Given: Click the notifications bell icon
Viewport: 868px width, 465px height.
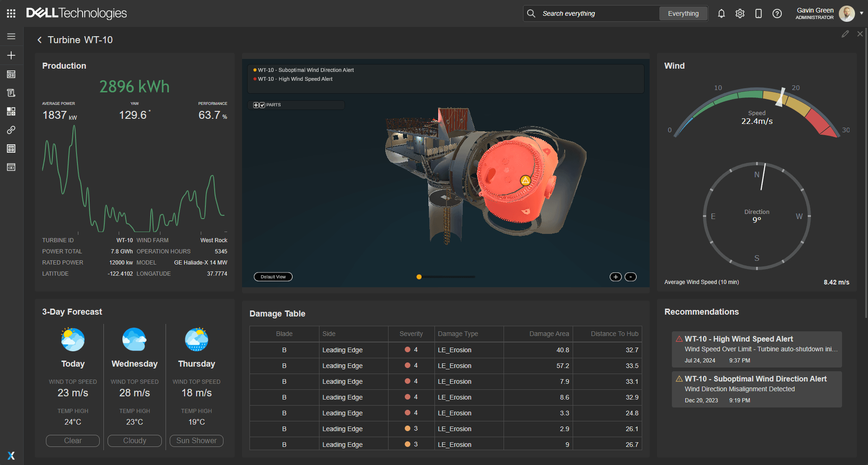Looking at the screenshot, I should click(x=721, y=13).
